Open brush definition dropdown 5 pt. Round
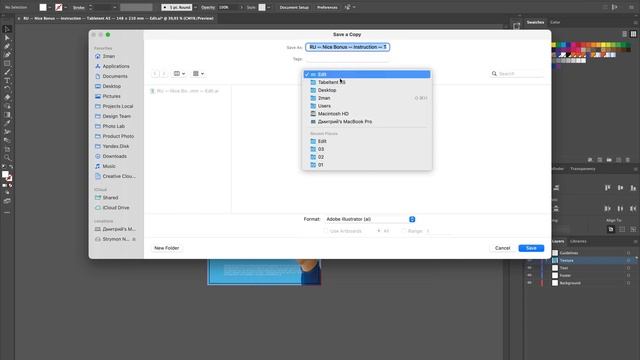This screenshot has height=360, width=640. coord(195,7)
